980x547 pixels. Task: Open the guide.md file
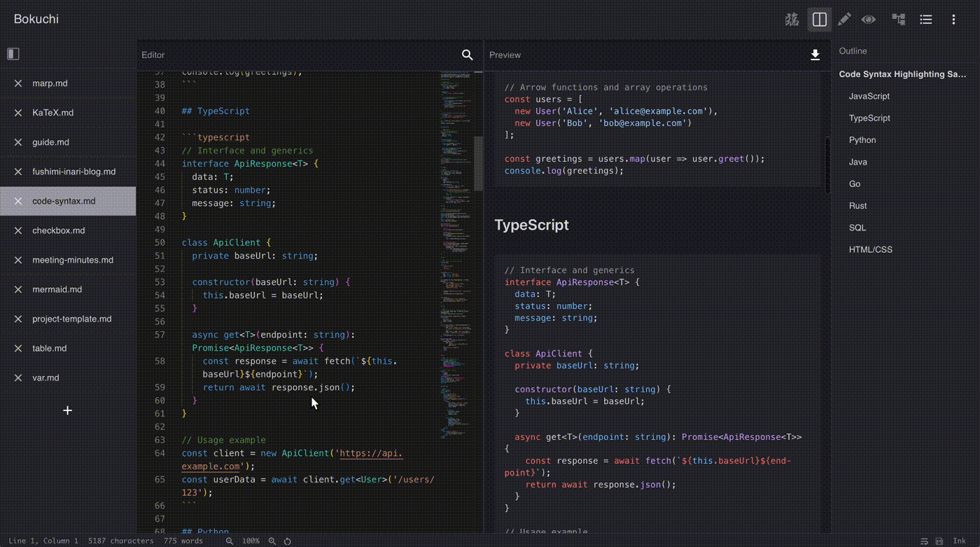[x=50, y=142]
